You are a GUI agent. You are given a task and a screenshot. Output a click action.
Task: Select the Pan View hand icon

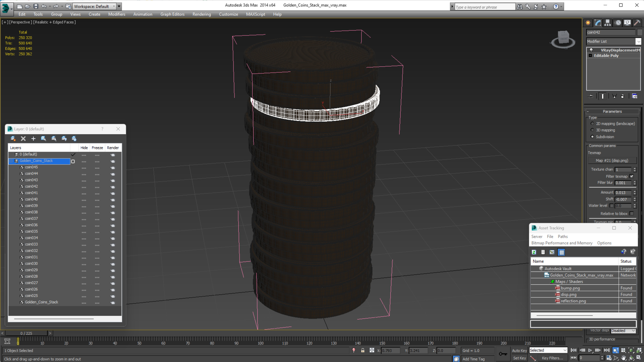click(x=623, y=358)
